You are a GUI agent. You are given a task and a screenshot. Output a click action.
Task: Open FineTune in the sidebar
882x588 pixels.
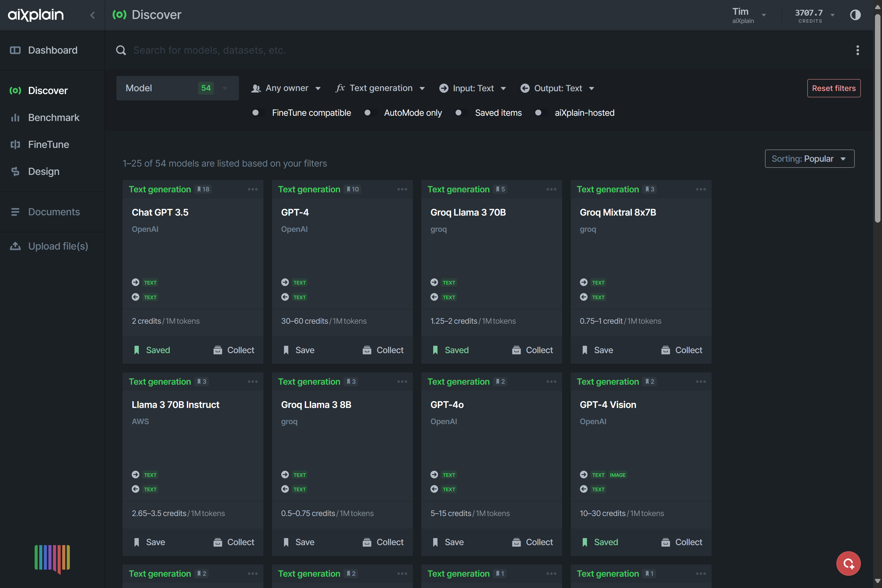[x=52, y=145]
